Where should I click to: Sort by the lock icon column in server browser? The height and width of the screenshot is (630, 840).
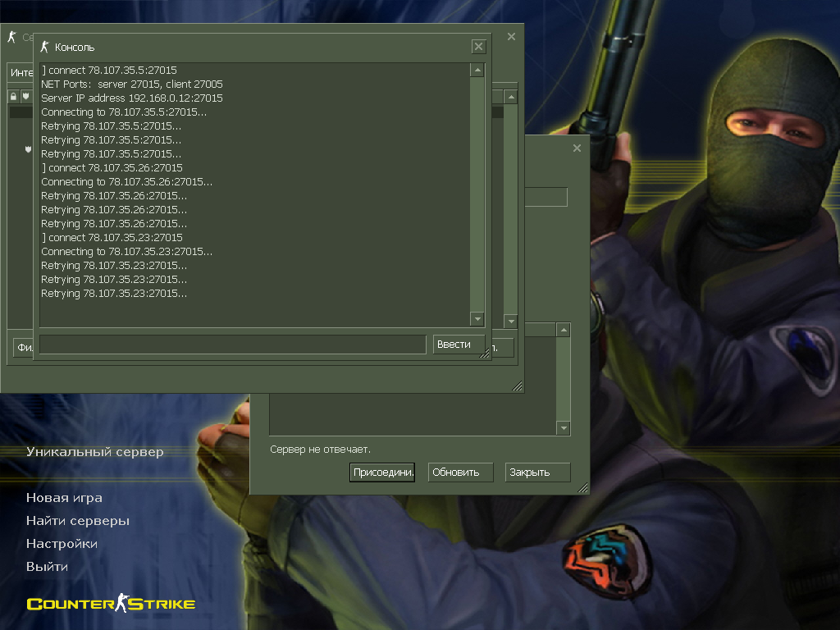13,97
